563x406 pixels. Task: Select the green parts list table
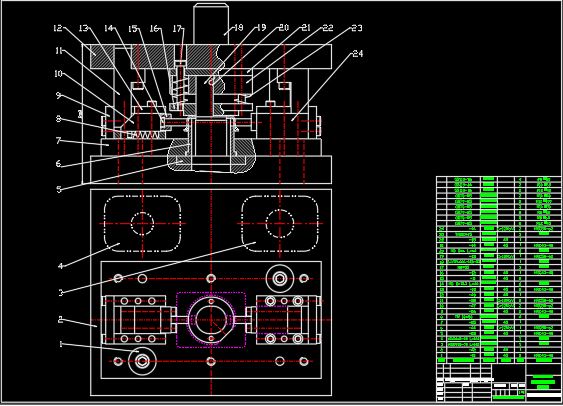coord(499,270)
